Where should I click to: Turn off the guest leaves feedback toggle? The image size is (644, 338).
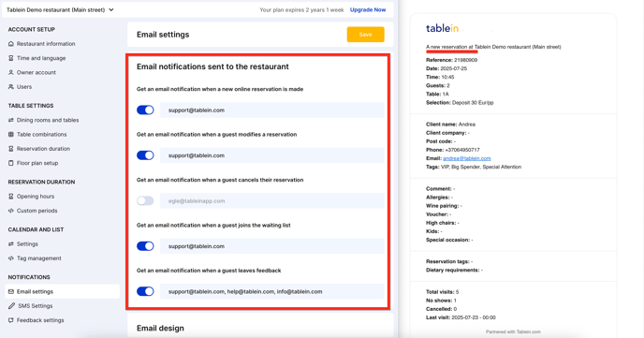145,291
